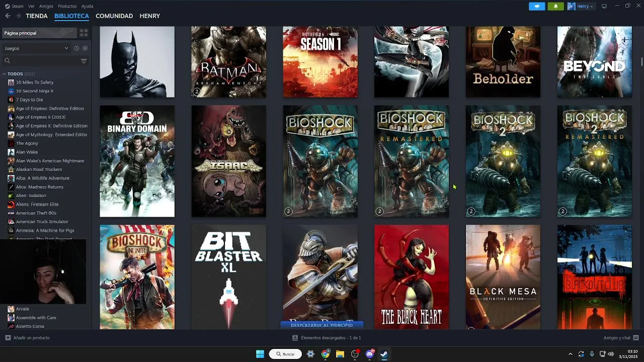Select Age of Empires: Definitive Edition
The width and height of the screenshot is (644, 362).
[x=50, y=109]
